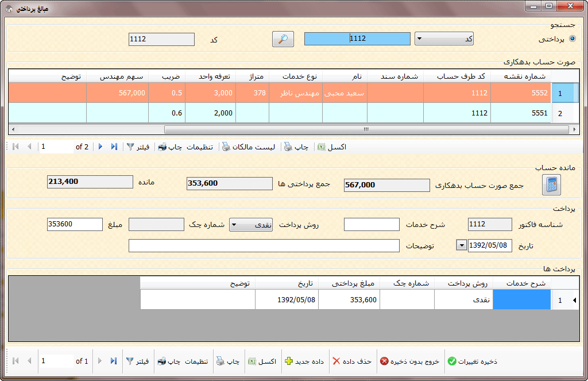
Task: Click the magnifier search button
Action: (x=283, y=39)
